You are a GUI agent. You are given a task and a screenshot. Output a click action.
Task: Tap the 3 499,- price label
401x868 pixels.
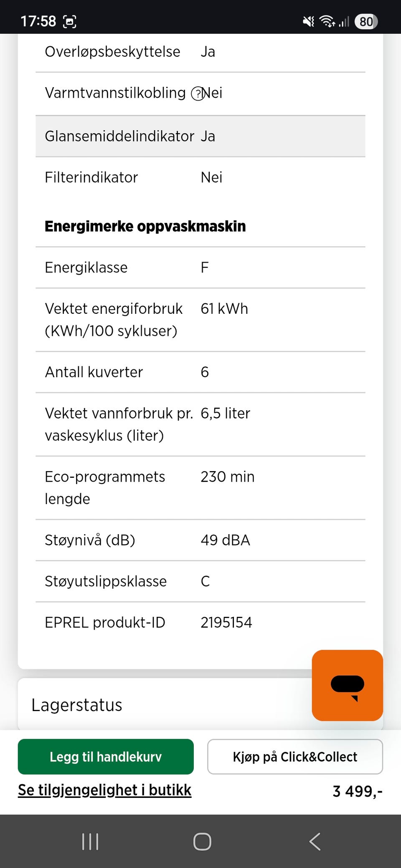(x=357, y=791)
